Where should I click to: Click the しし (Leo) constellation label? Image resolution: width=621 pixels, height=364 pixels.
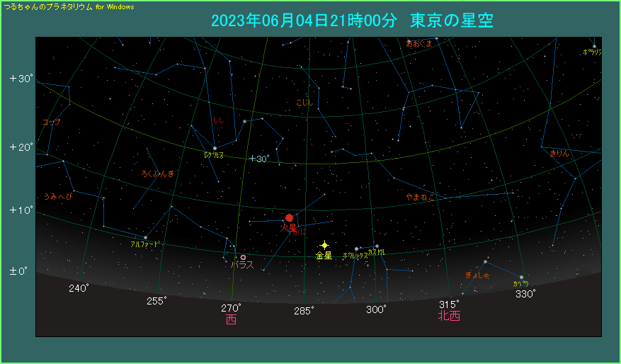[218, 120]
